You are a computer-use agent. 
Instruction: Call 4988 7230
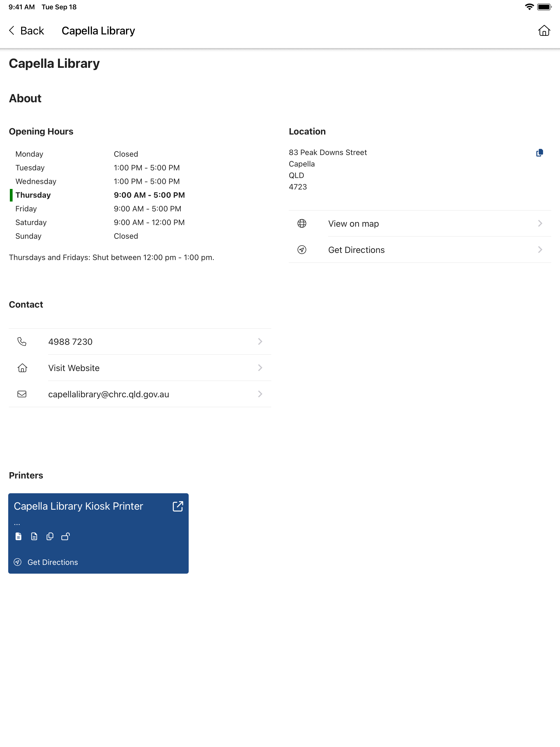coord(140,342)
